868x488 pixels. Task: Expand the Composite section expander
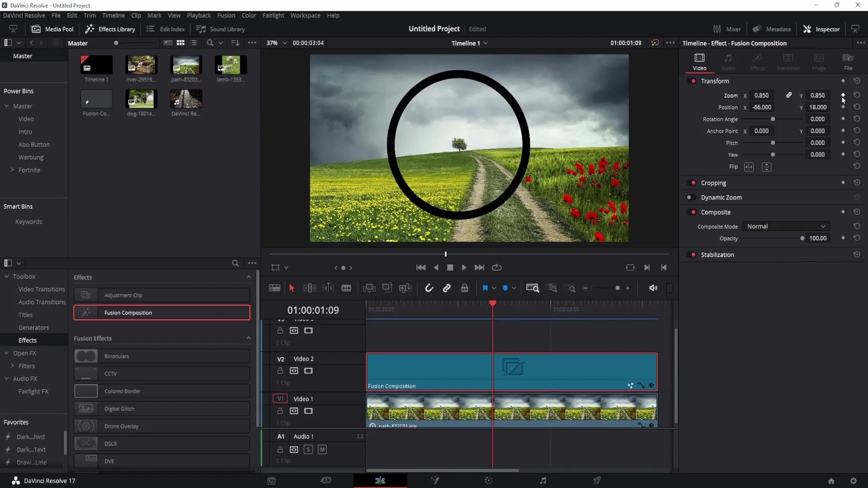point(716,211)
